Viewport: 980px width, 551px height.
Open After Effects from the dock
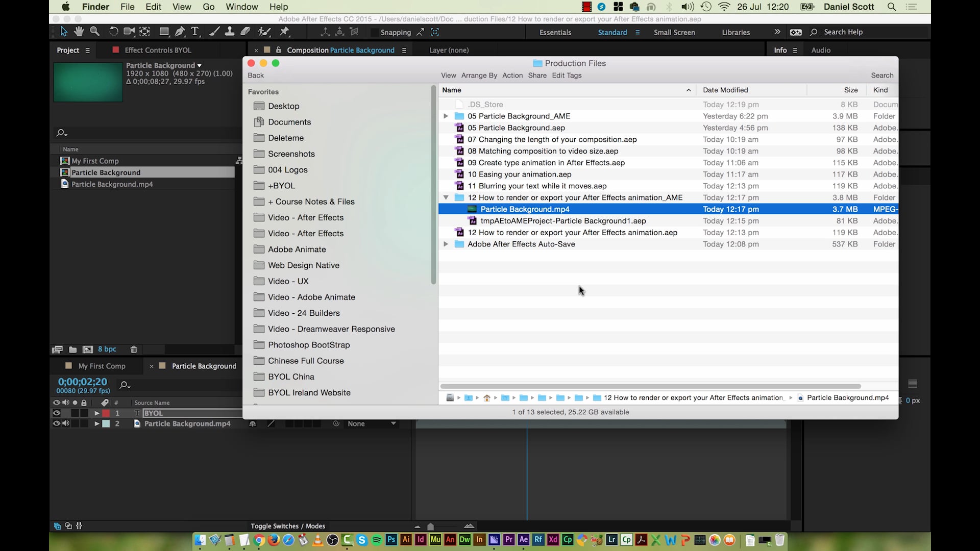[x=524, y=540]
